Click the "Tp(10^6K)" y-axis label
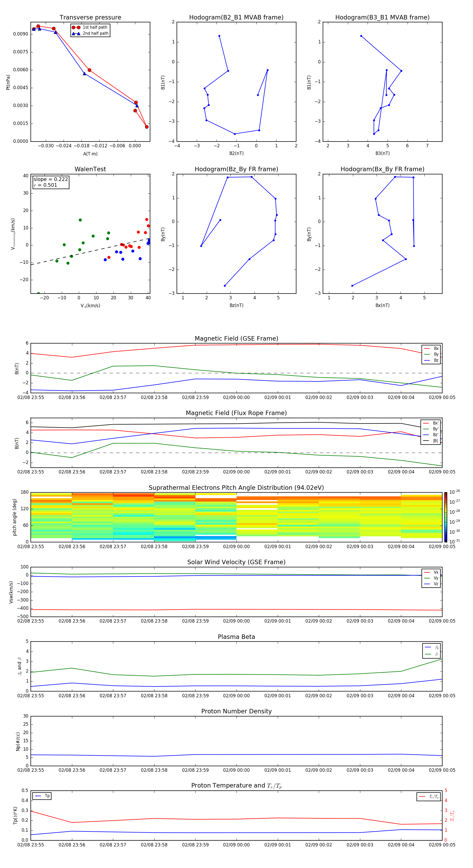 tap(15, 815)
